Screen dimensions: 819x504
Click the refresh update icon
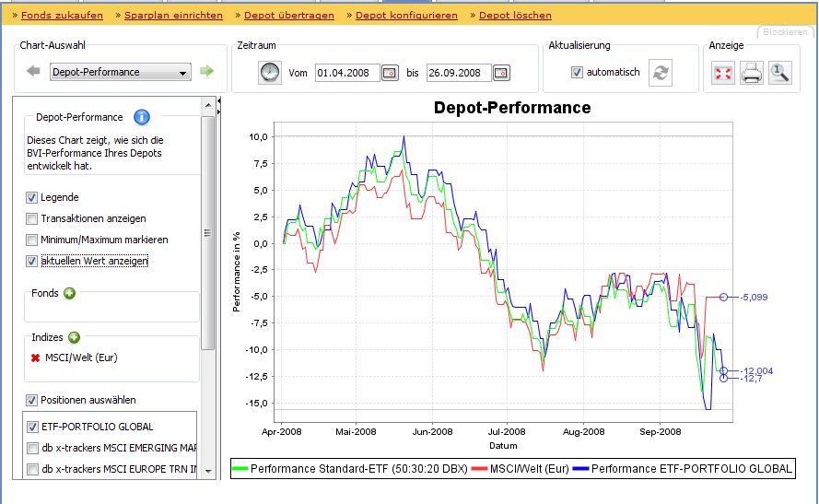[661, 73]
